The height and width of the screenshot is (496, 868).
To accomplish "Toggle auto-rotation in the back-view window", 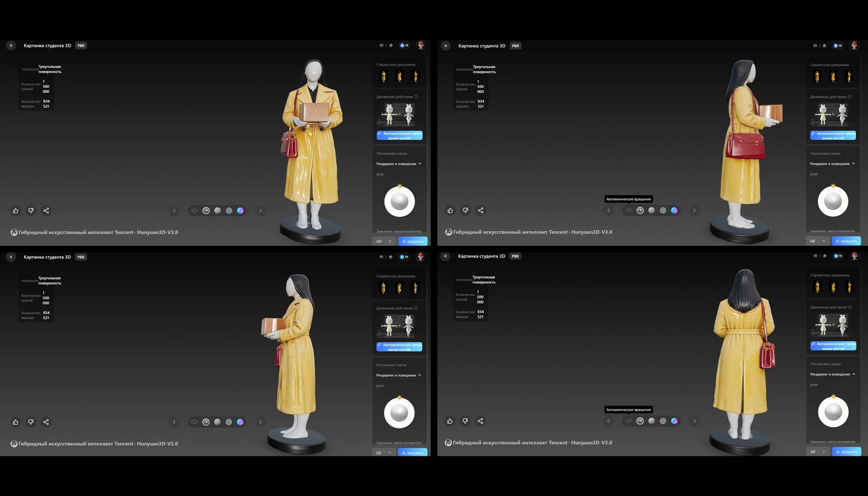I will [629, 421].
